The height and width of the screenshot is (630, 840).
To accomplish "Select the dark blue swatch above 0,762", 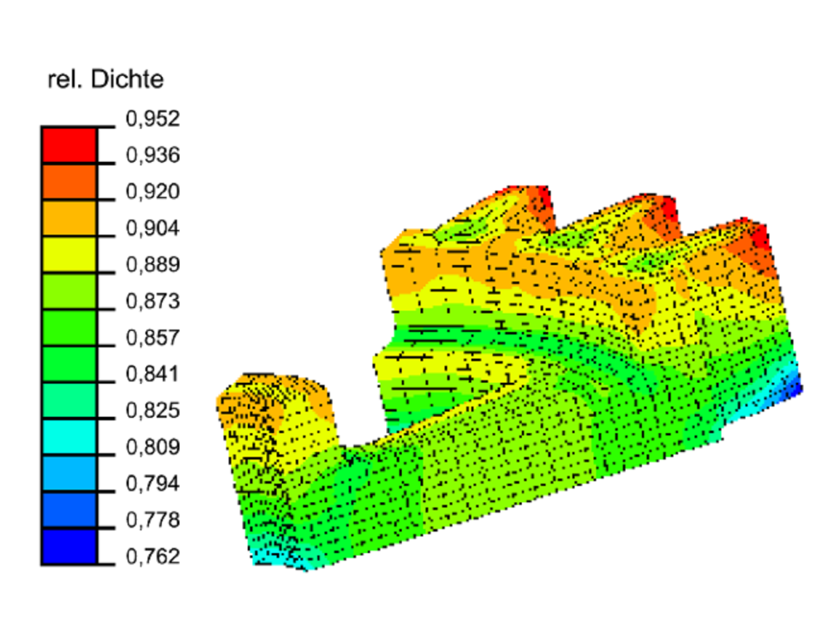I will [69, 546].
